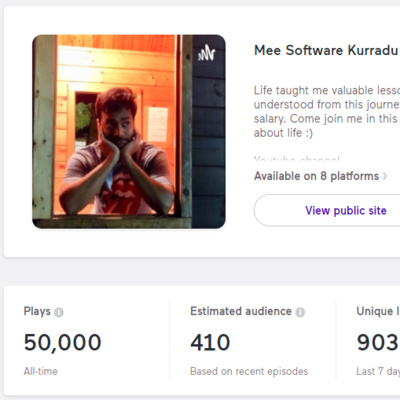The height and width of the screenshot is (400, 400).
Task: Click the 50,000 plays count
Action: coord(63,343)
